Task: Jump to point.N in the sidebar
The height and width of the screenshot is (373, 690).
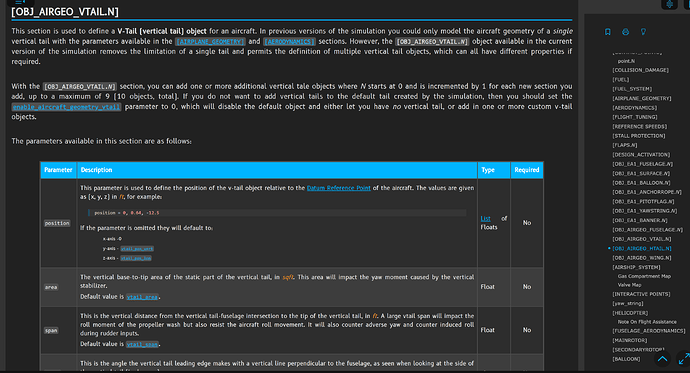Action: click(x=626, y=61)
